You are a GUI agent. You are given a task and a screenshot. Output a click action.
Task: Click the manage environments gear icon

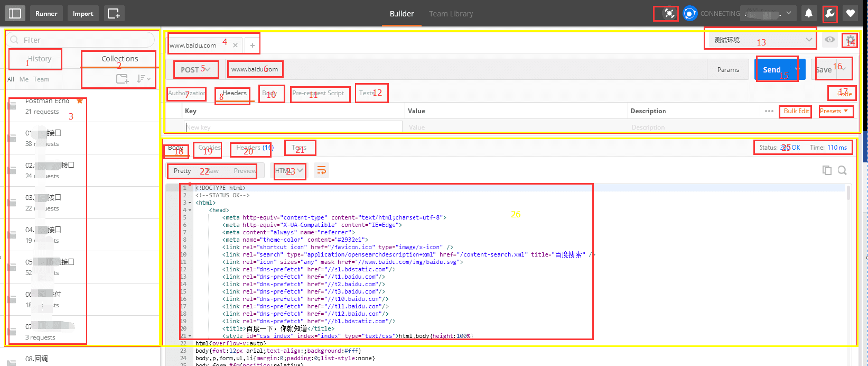(850, 40)
